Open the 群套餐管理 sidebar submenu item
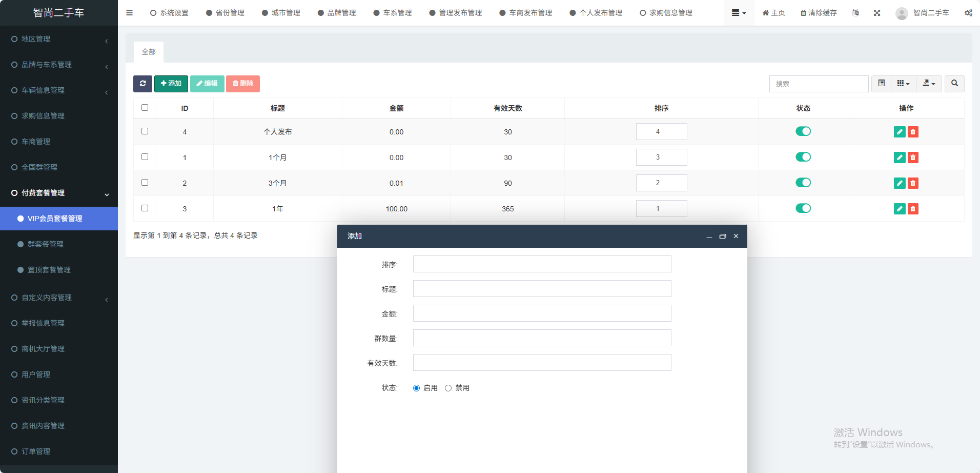 coord(46,244)
